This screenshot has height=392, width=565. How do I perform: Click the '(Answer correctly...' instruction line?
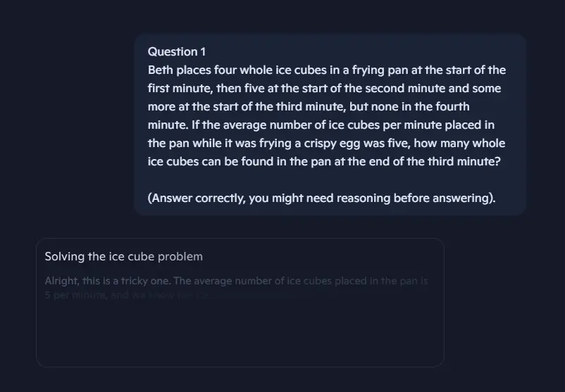(322, 198)
